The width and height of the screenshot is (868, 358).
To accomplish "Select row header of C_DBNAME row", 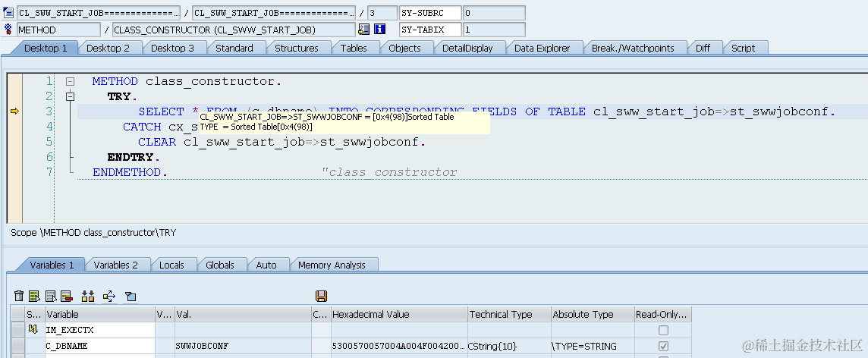I will point(18,347).
